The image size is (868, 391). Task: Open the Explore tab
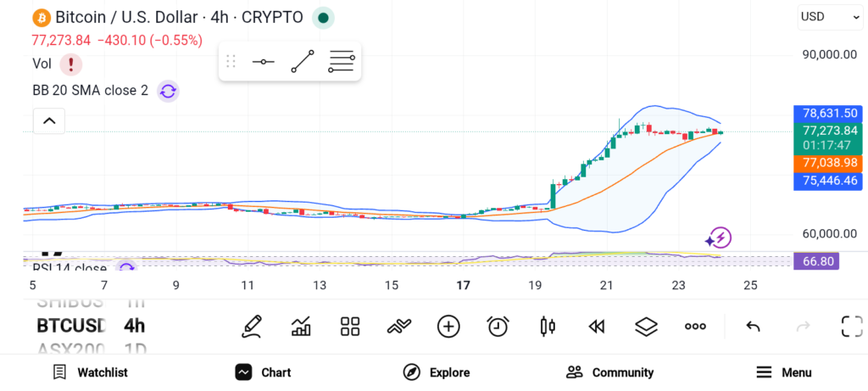437,372
